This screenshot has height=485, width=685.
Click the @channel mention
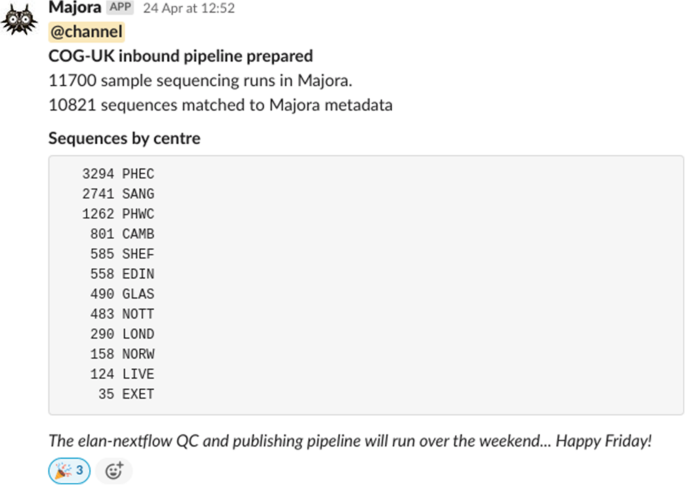point(86,32)
